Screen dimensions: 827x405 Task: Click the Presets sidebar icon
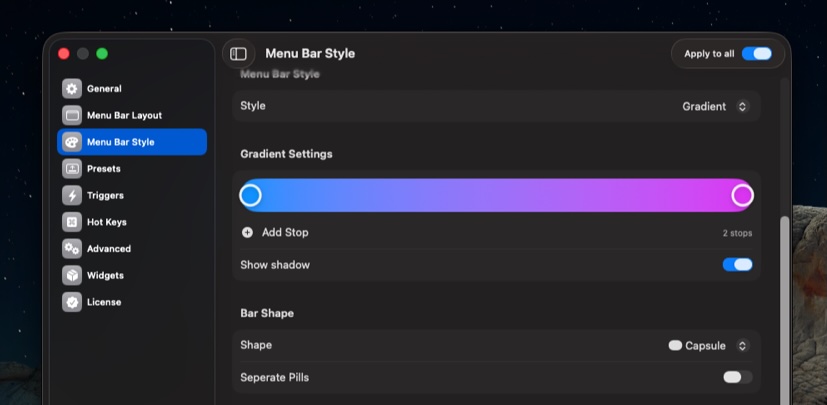point(72,169)
